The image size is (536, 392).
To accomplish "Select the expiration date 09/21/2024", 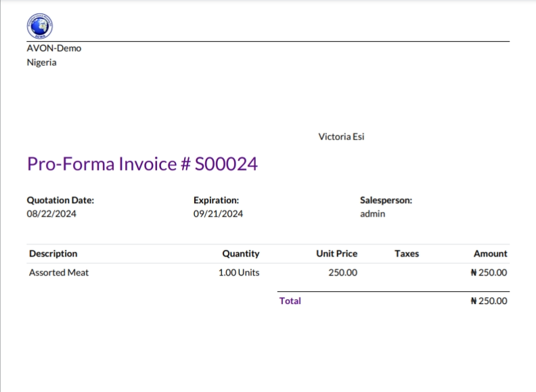I will pos(218,214).
